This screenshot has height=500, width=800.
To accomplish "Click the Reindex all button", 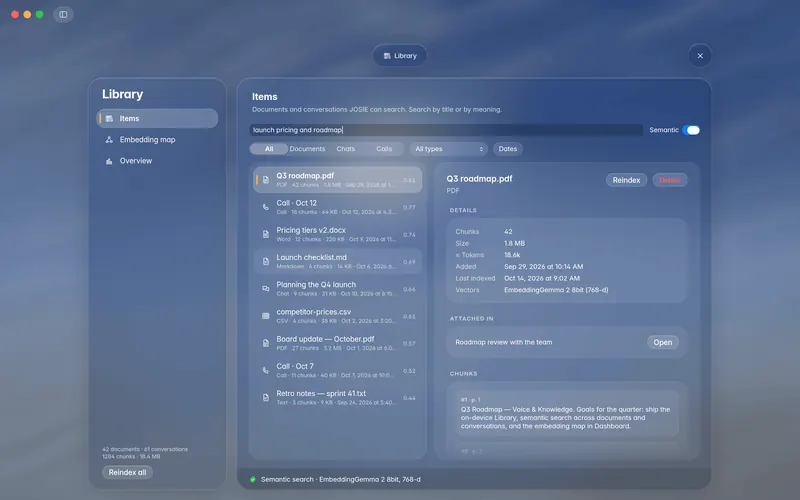I will (x=127, y=472).
